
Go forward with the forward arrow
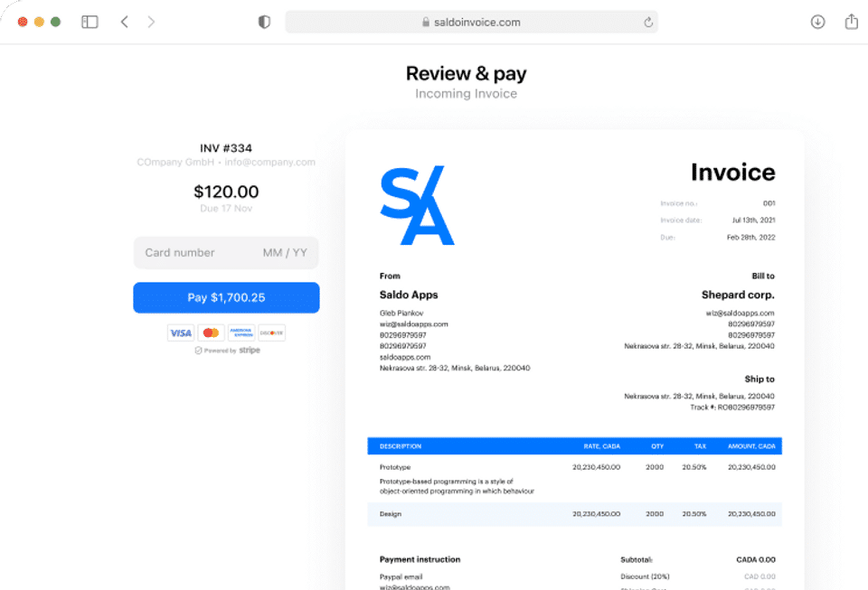(x=151, y=22)
